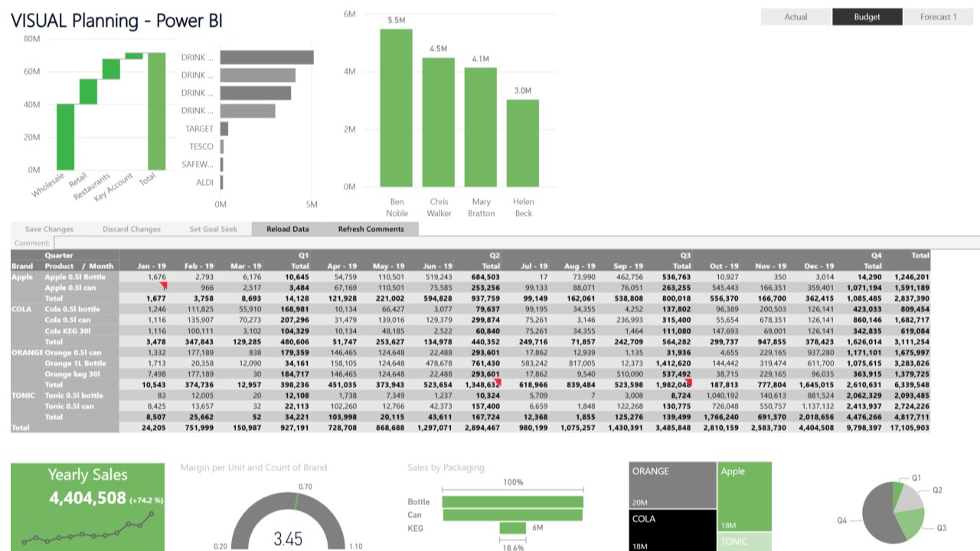Select the Chris Walker bar in chart
This screenshot has height=551, width=980.
439,122
